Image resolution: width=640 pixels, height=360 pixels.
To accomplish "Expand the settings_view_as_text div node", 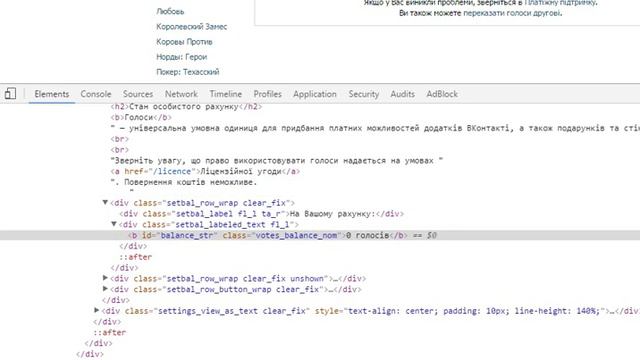I will [x=96, y=310].
